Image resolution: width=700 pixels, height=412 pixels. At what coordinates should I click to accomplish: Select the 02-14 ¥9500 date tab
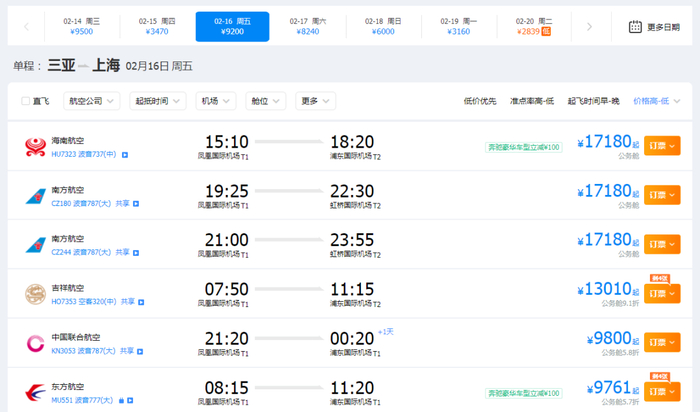pyautogui.click(x=81, y=27)
